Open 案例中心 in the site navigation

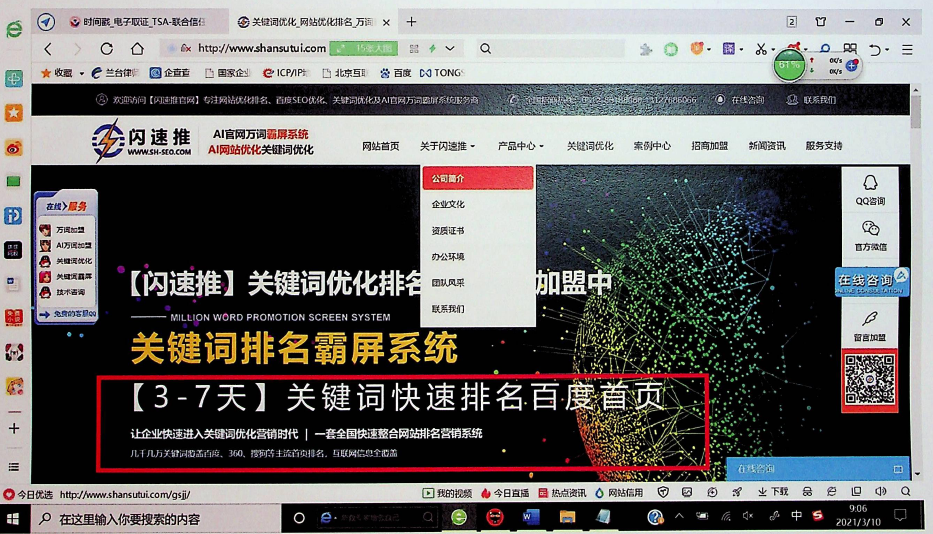click(x=652, y=146)
